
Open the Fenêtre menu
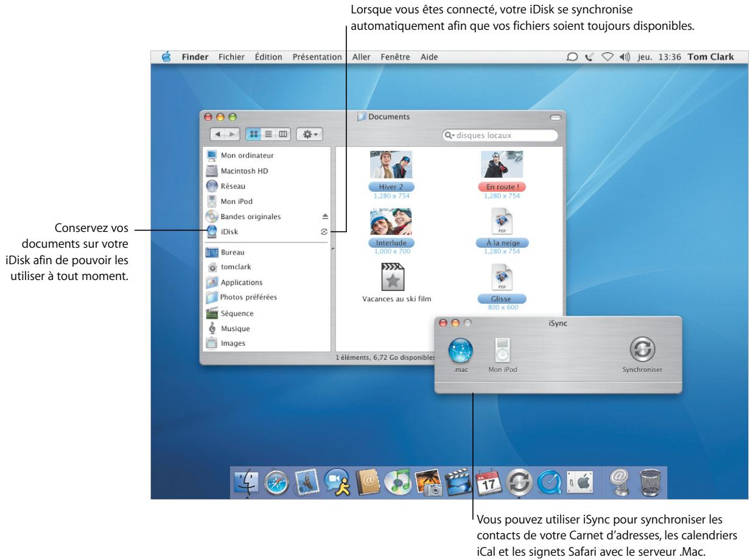(x=394, y=57)
